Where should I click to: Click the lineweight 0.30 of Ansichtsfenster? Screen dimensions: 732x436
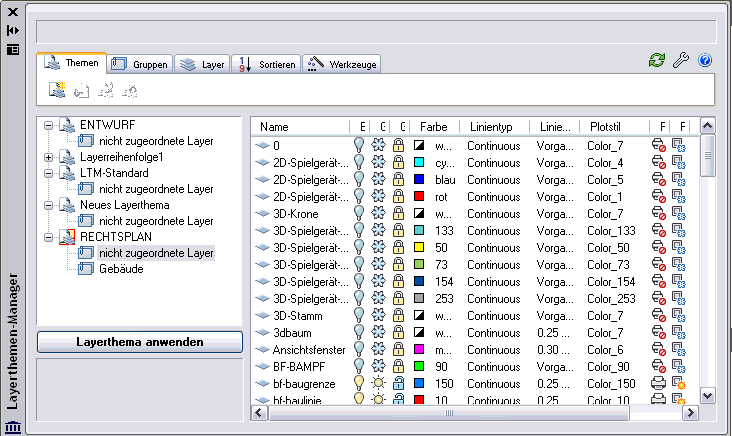tap(553, 350)
